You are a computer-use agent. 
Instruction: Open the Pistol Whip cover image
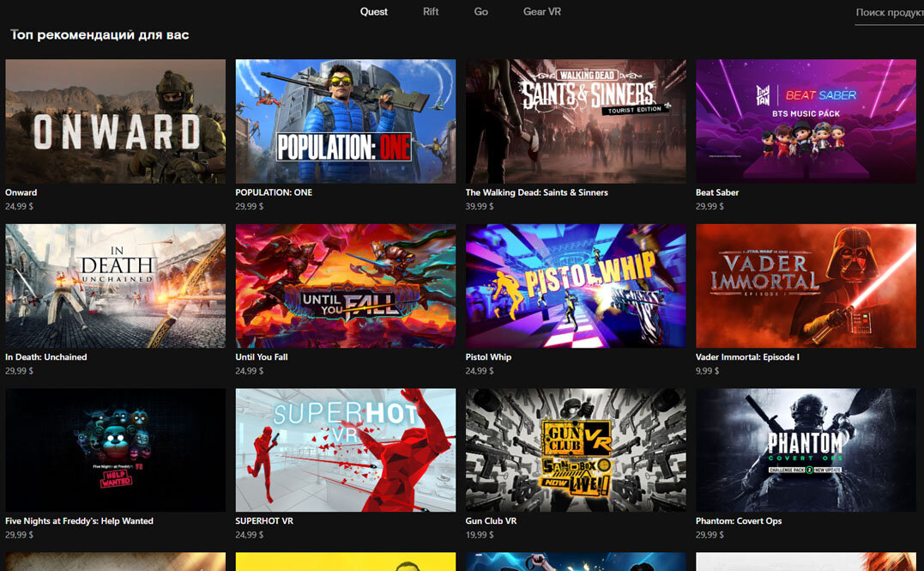pyautogui.click(x=576, y=285)
